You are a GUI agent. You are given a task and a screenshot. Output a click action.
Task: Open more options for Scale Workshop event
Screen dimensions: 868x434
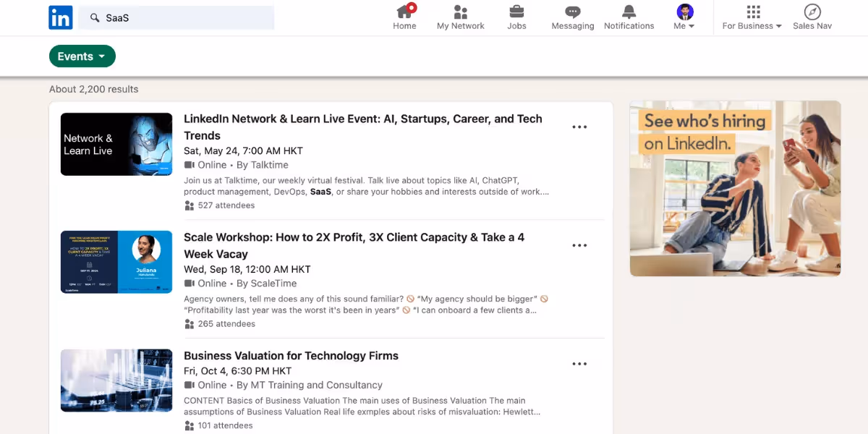coord(579,245)
